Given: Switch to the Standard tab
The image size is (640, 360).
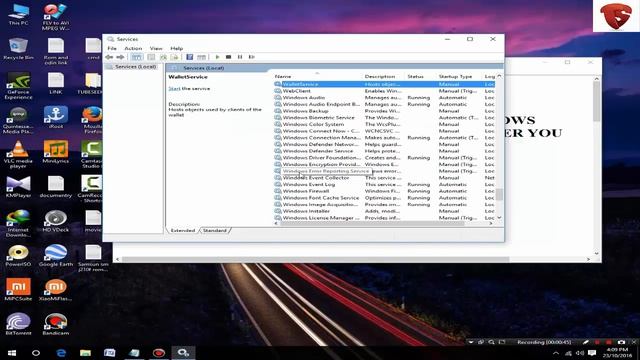Looking at the screenshot, I should [x=215, y=231].
